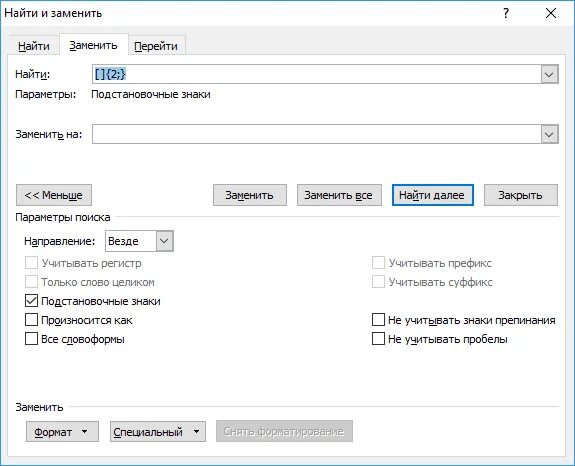This screenshot has height=466, width=575.
Task: Tick the Не учитывать пробелы checkbox
Action: click(x=378, y=339)
